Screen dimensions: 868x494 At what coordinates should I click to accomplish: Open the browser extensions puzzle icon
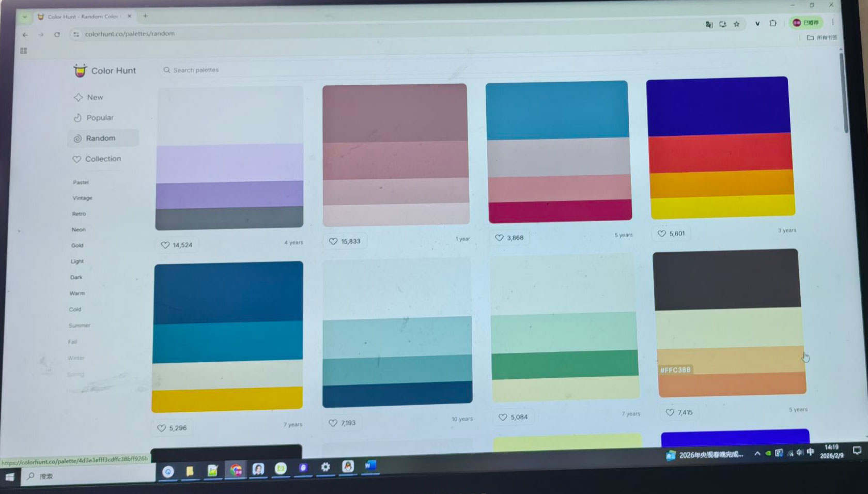[773, 23]
